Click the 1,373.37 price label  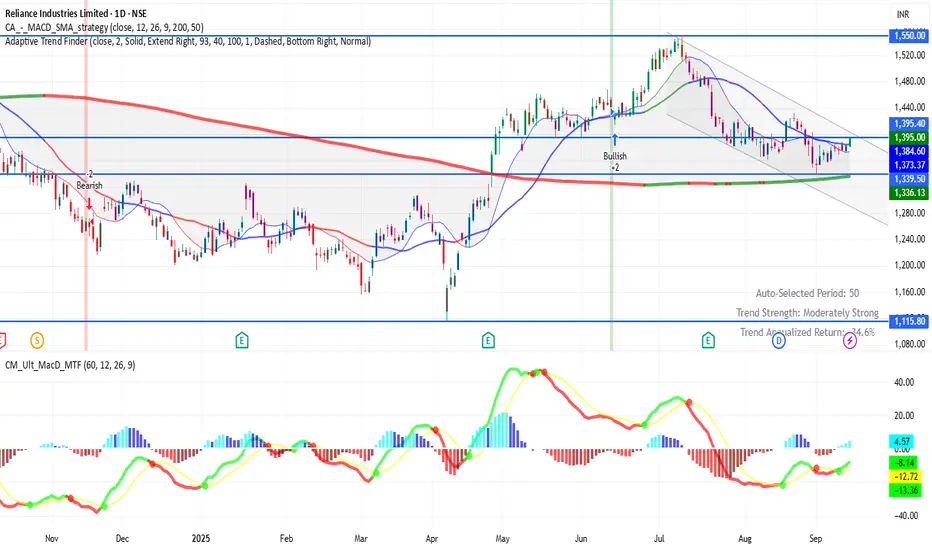(909, 165)
